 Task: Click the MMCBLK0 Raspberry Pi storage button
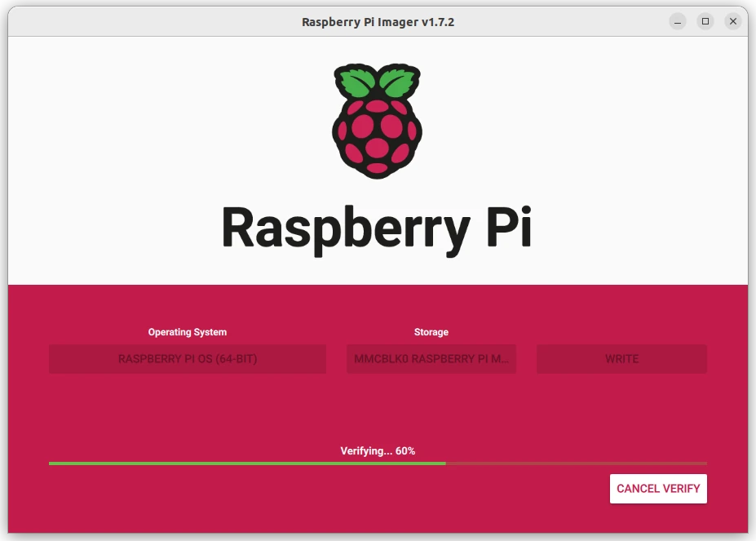431,359
